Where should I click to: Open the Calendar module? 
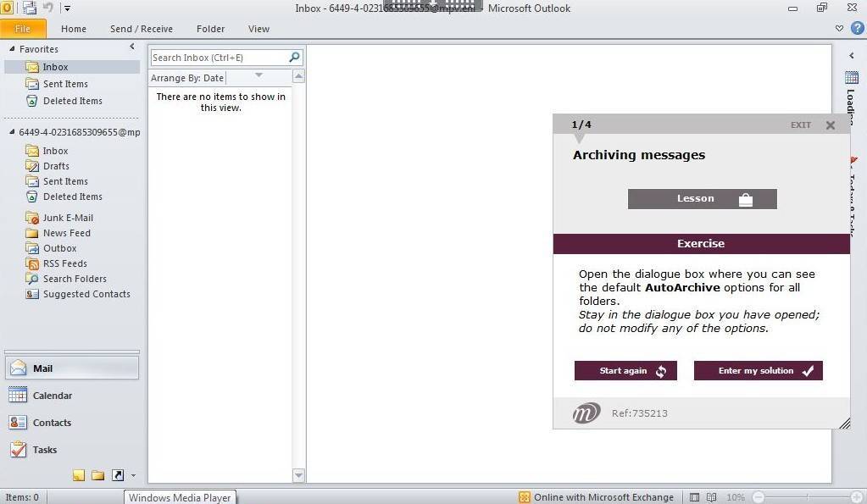pos(52,396)
